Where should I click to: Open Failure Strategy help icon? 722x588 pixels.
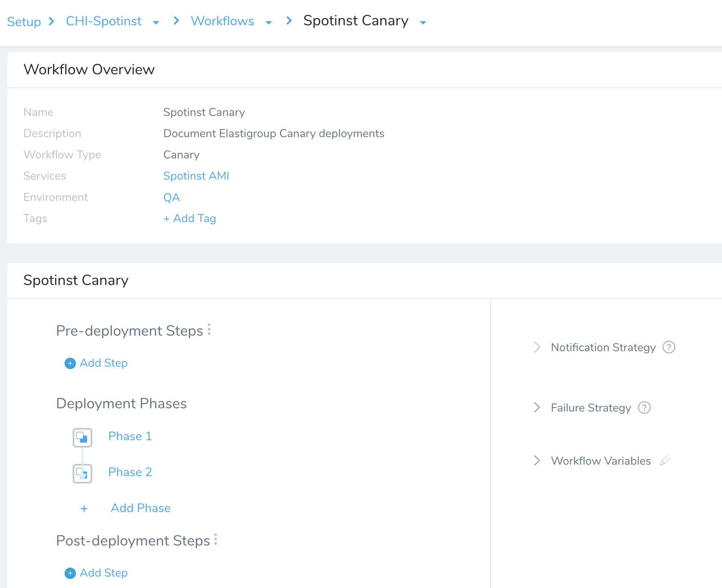pos(644,408)
